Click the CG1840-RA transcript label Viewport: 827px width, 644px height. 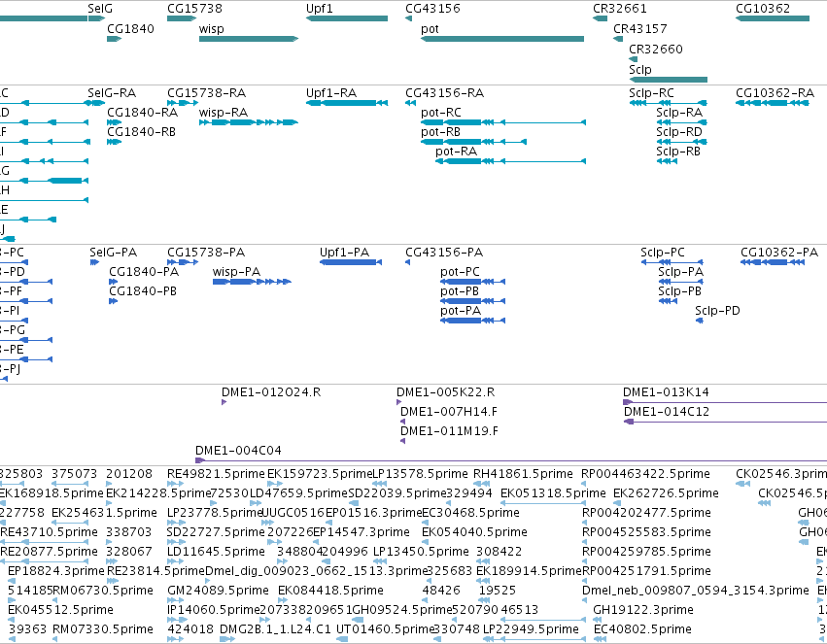tap(143, 113)
